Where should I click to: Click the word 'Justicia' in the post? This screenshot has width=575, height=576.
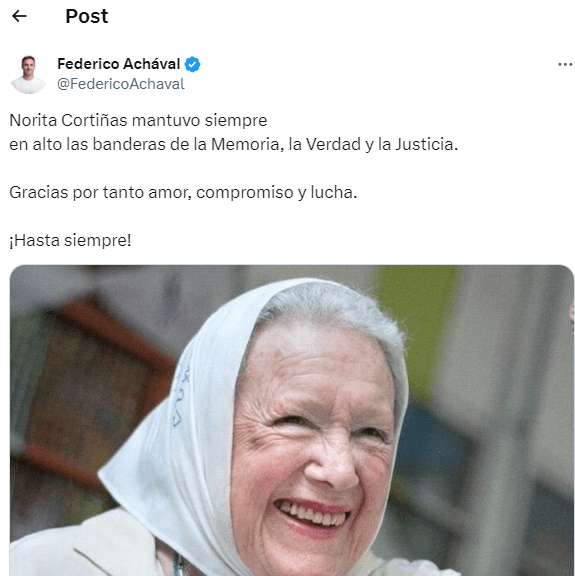point(427,144)
